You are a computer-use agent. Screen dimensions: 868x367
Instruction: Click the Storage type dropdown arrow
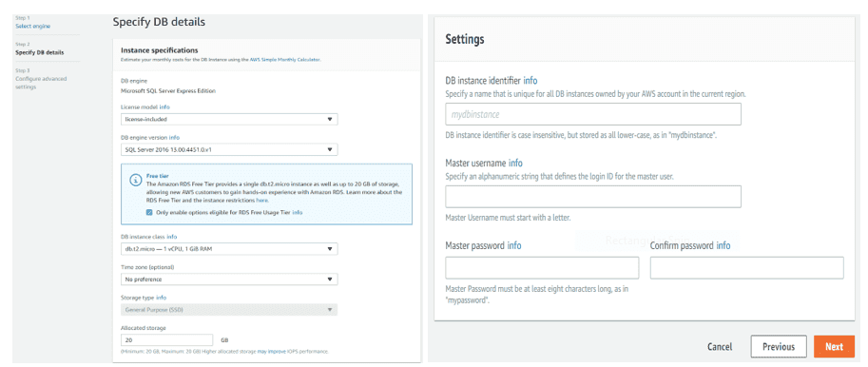(330, 310)
